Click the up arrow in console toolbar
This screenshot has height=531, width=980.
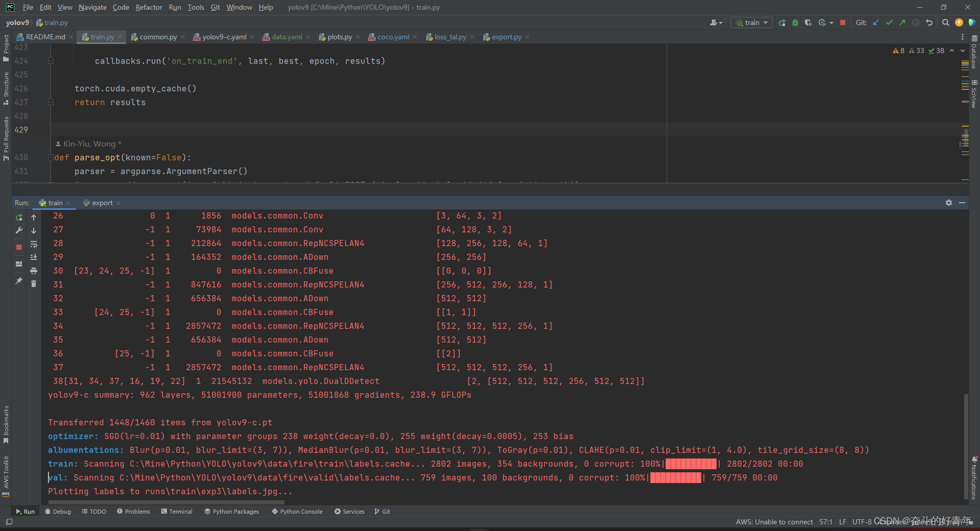(x=34, y=217)
